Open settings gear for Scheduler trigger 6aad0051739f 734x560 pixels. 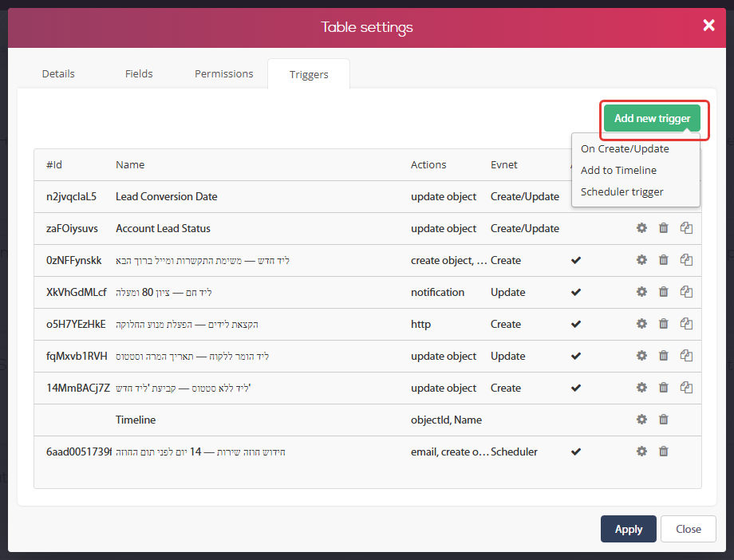click(x=641, y=452)
